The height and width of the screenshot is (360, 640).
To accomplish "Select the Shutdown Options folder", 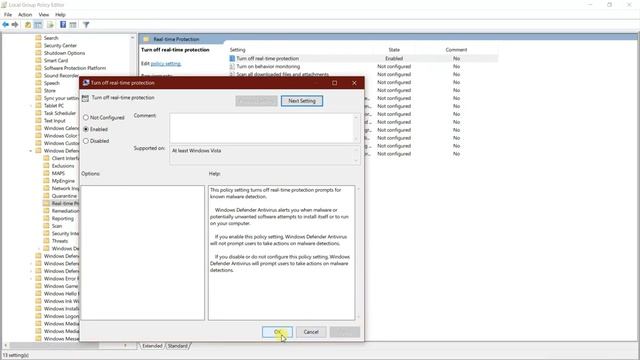I will (x=64, y=53).
